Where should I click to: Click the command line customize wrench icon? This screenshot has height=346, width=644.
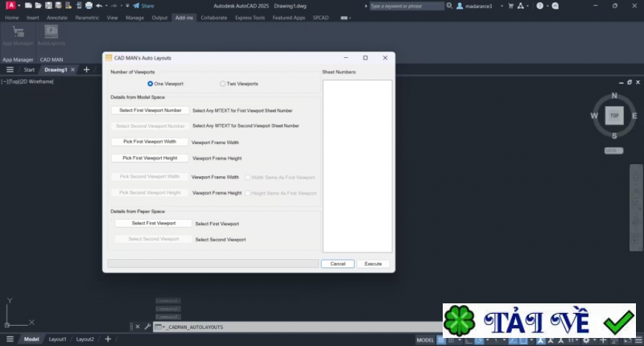[147, 327]
